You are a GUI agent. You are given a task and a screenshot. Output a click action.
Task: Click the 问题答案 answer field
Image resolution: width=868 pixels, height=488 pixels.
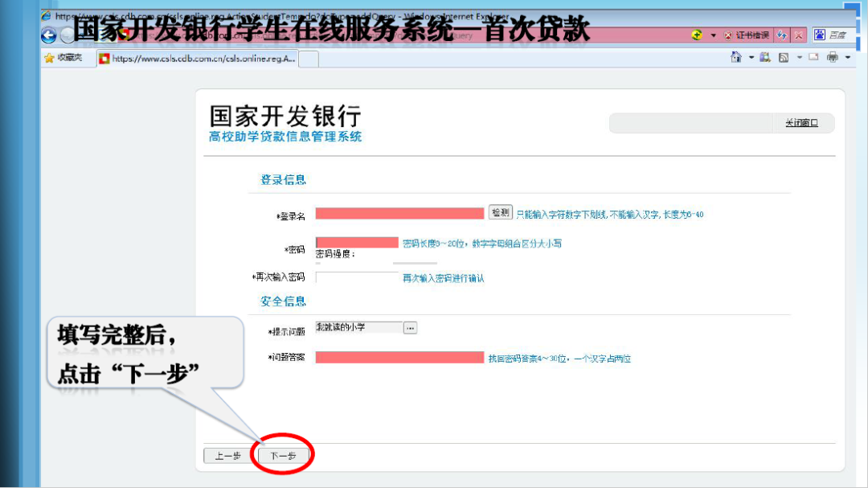pos(399,357)
